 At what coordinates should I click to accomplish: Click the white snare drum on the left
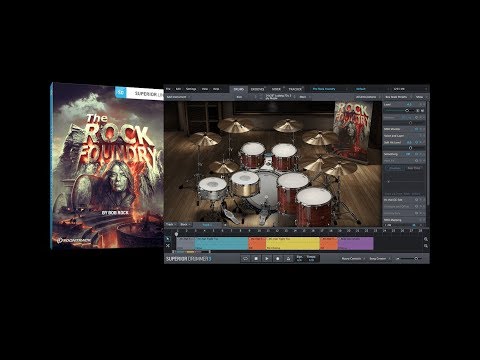coord(212,188)
